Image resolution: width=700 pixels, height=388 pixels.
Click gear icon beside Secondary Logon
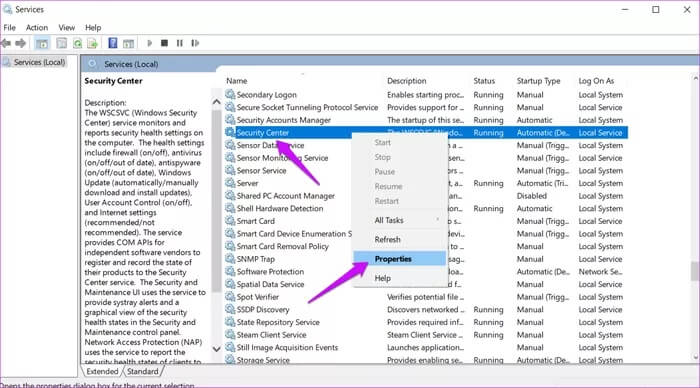(x=230, y=94)
